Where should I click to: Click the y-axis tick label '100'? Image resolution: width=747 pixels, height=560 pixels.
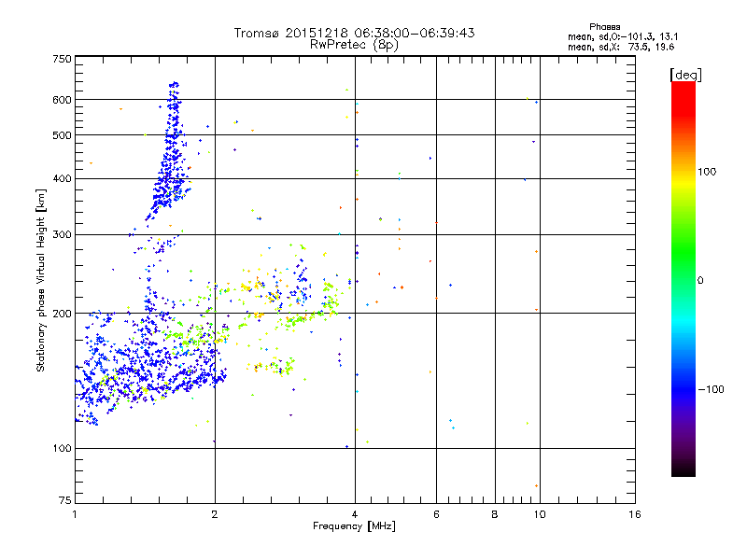[x=62, y=449]
